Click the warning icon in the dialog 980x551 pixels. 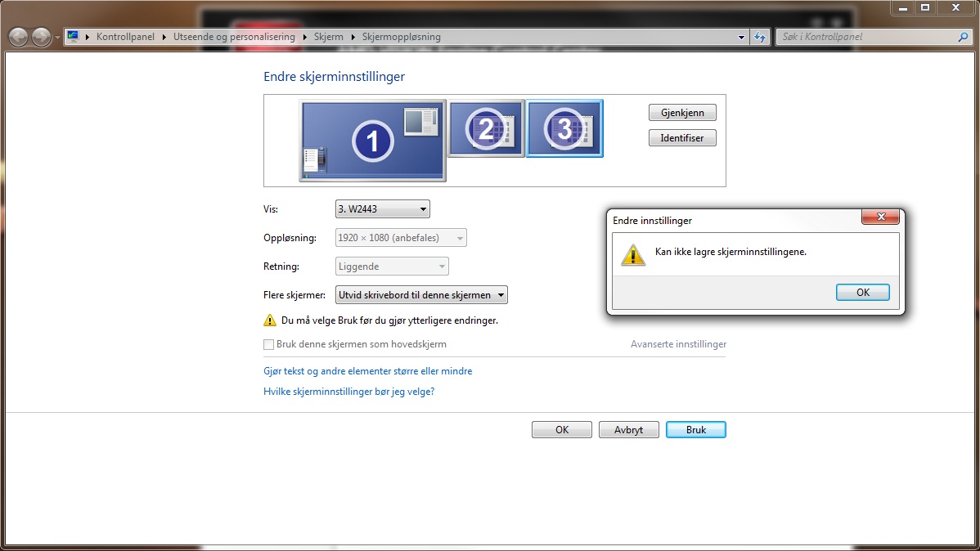point(633,255)
